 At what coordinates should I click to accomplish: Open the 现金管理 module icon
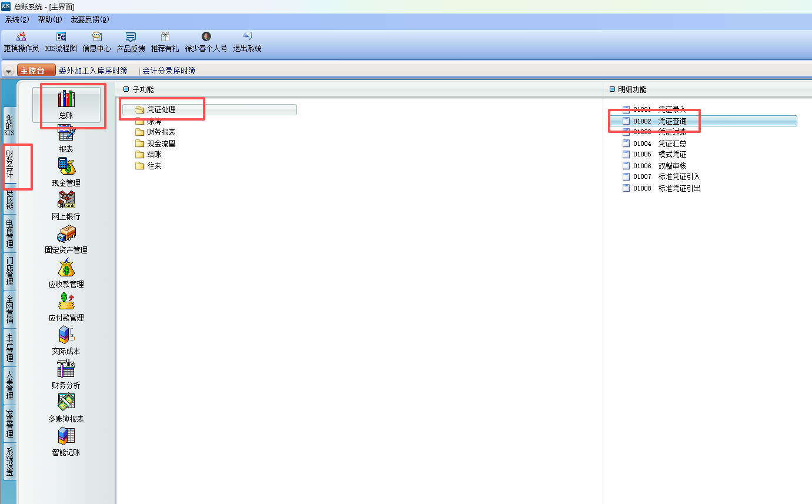coord(66,167)
